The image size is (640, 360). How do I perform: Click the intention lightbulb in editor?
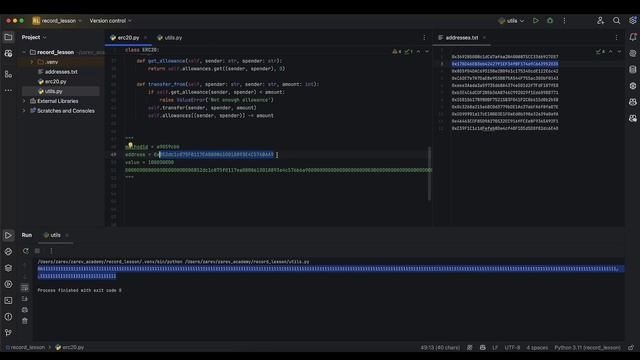[130, 145]
